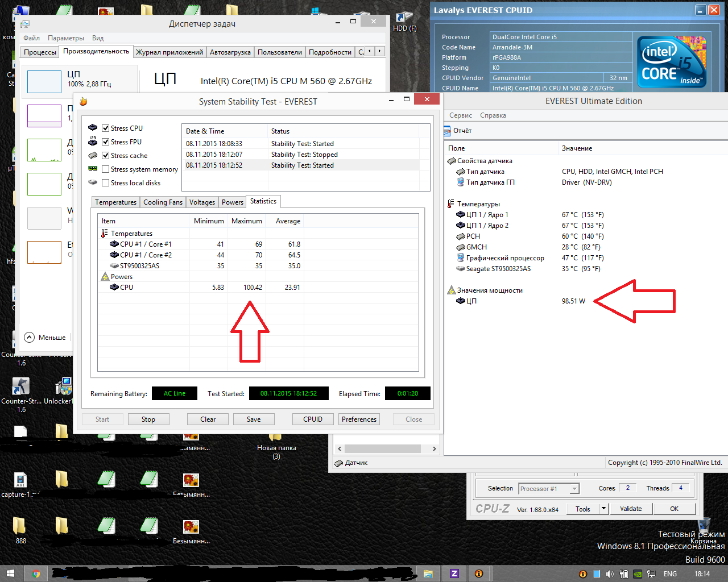Open the Файл menu in Task Manager
The width and height of the screenshot is (728, 582).
tap(31, 38)
